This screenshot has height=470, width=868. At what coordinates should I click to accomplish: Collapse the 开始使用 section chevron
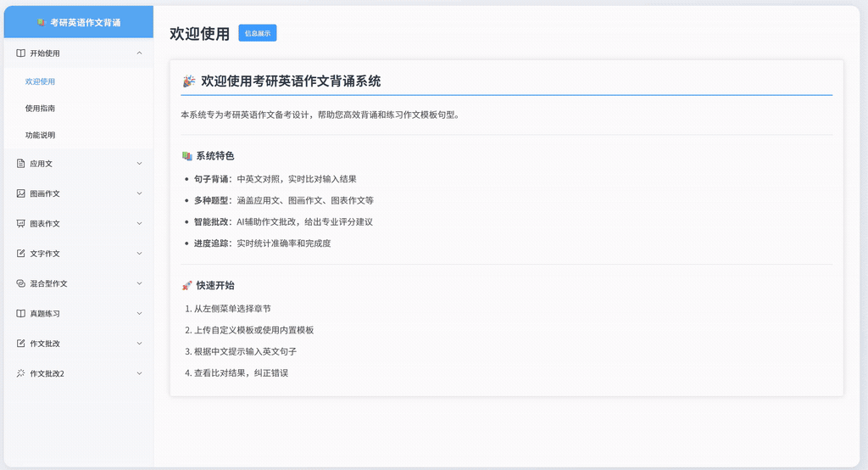[x=139, y=53]
